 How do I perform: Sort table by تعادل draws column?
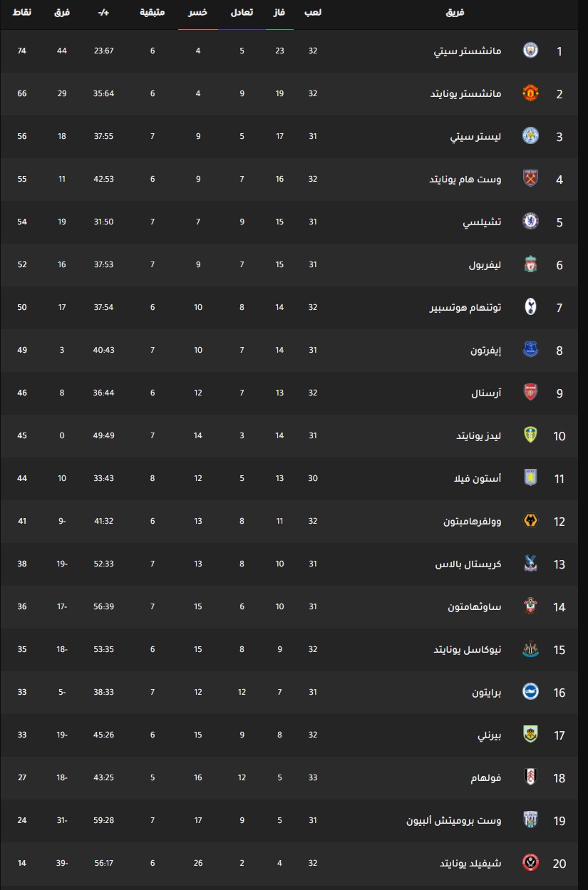click(x=242, y=13)
